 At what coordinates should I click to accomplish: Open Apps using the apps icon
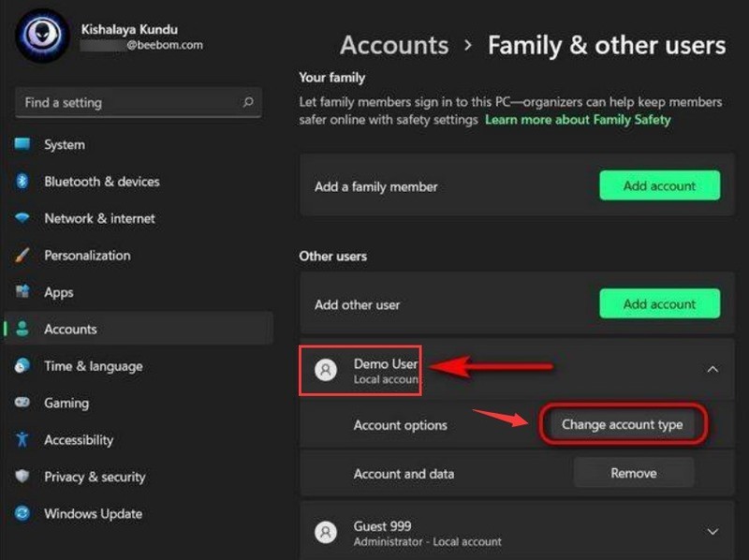coord(22,292)
